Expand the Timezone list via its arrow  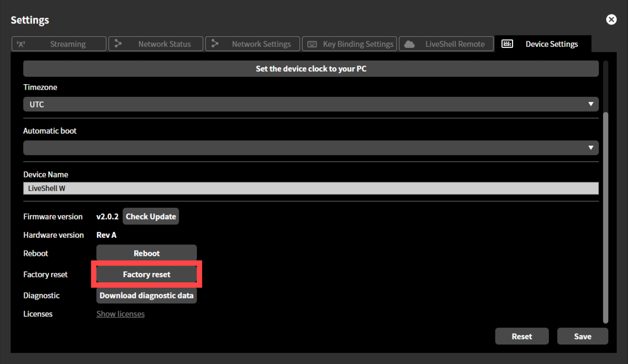[591, 104]
